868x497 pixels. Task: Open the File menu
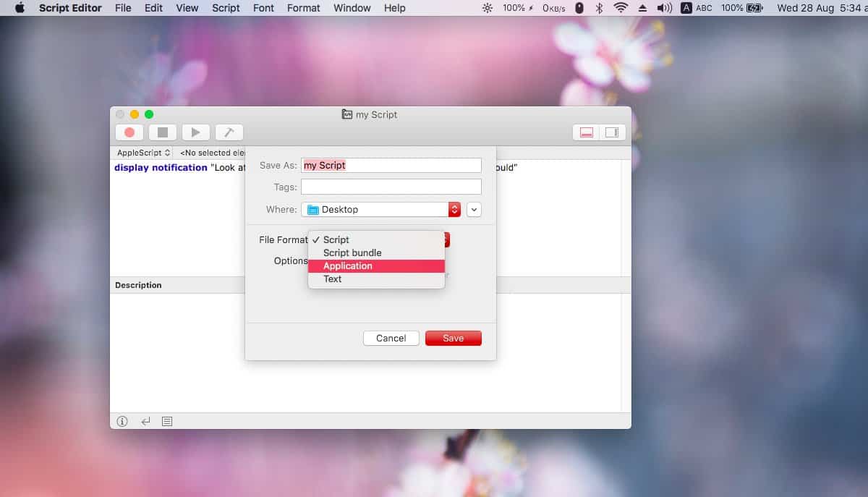click(x=123, y=8)
